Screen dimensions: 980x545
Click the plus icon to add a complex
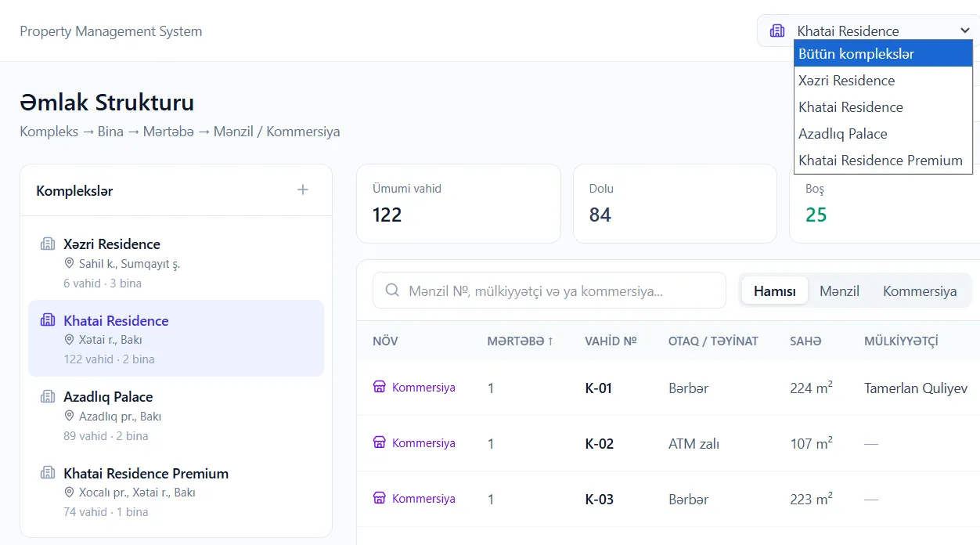point(303,189)
